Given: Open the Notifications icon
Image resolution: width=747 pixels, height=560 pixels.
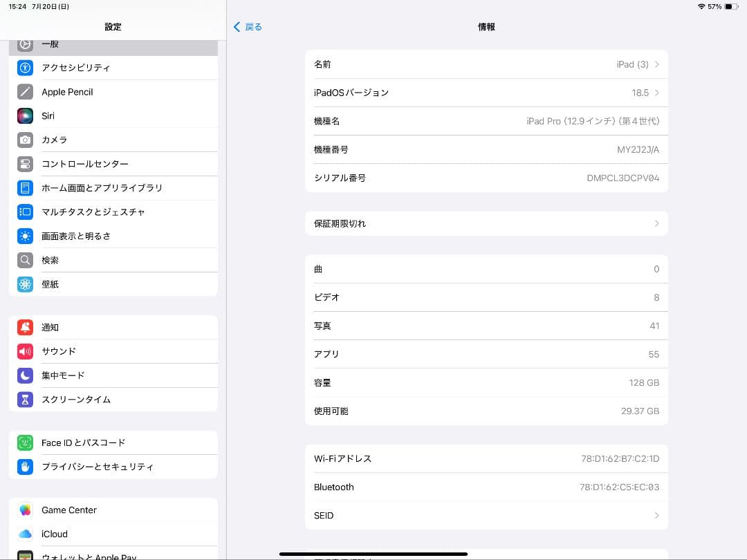Looking at the screenshot, I should [25, 327].
